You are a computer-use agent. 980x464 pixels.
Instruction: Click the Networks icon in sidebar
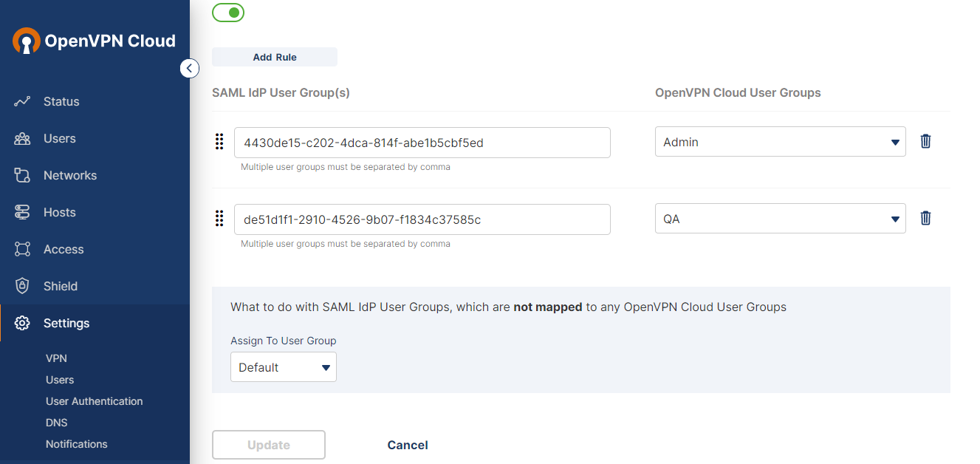[22, 175]
